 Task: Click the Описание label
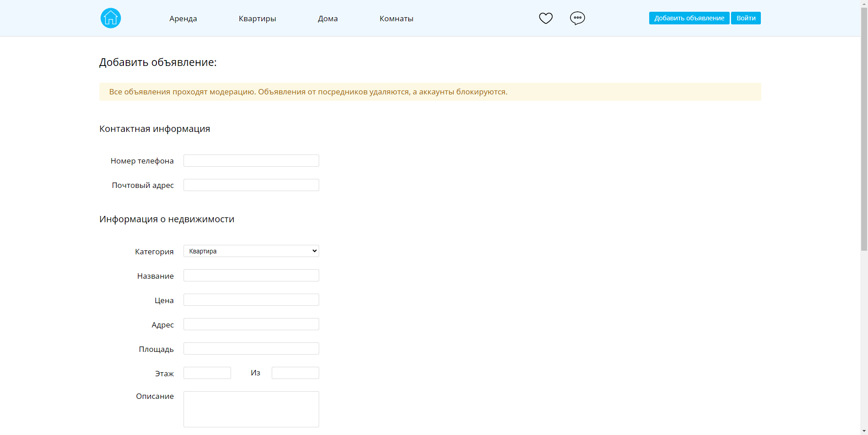pos(155,396)
